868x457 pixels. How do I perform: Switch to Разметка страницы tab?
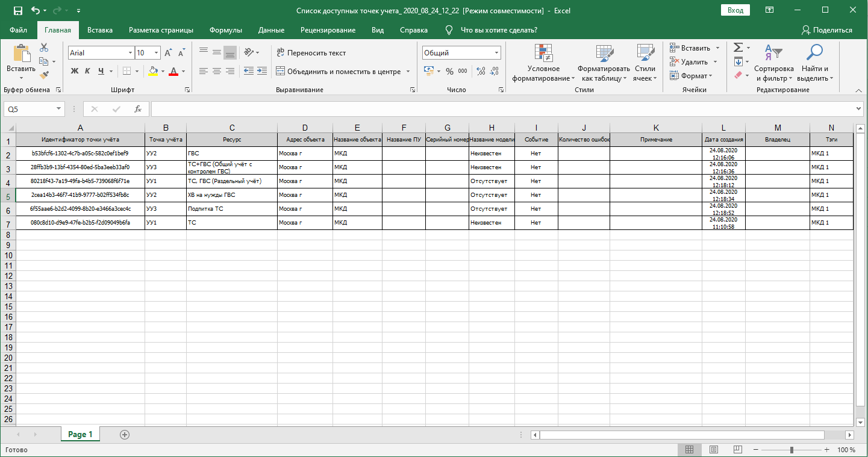coord(161,30)
